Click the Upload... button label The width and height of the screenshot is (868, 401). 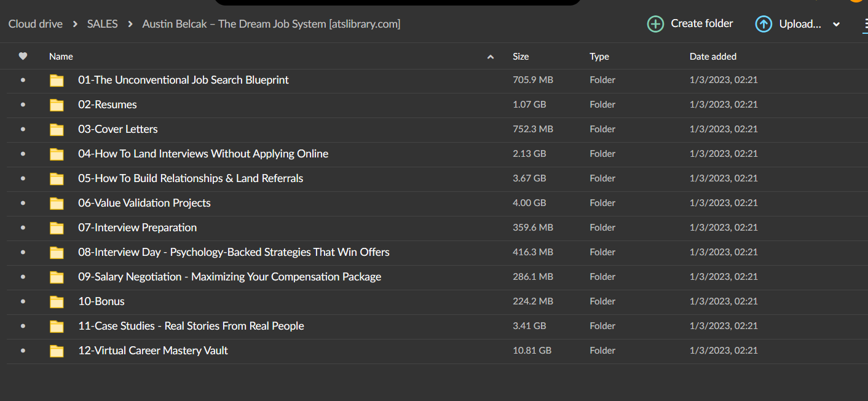pyautogui.click(x=800, y=24)
